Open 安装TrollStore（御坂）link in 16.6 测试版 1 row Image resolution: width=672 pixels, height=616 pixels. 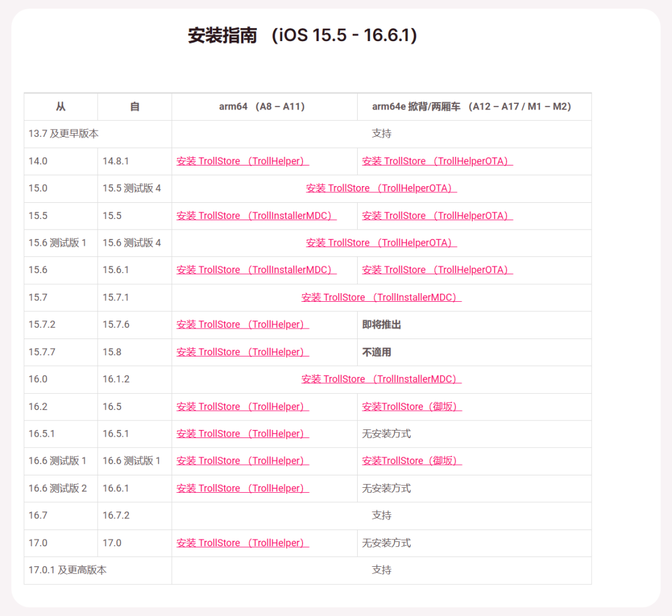[x=412, y=461]
